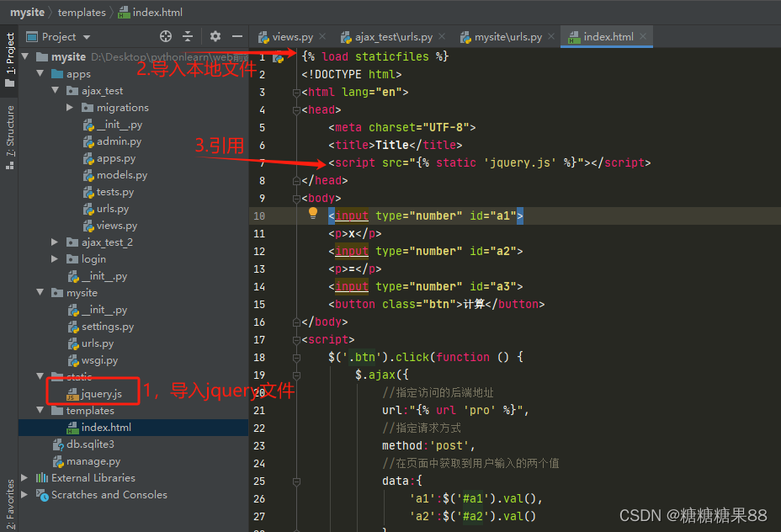Select apps.py file in tree
This screenshot has width=781, height=532.
[x=109, y=158]
